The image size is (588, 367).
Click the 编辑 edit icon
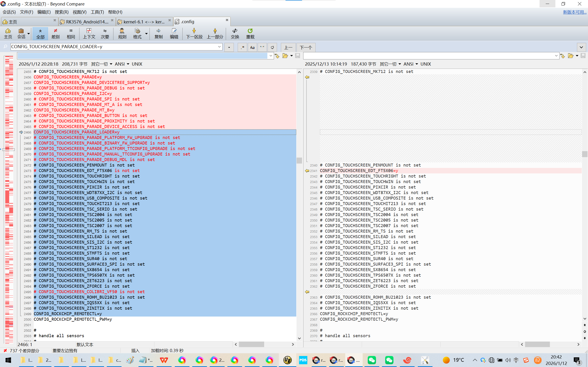coord(174,33)
